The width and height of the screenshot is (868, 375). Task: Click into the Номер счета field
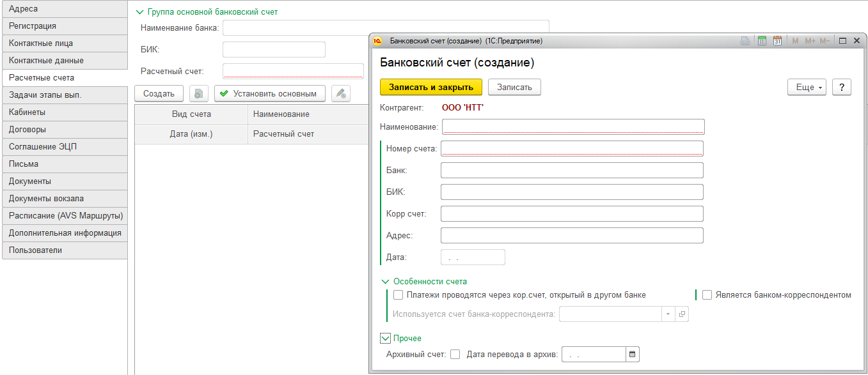pos(572,149)
